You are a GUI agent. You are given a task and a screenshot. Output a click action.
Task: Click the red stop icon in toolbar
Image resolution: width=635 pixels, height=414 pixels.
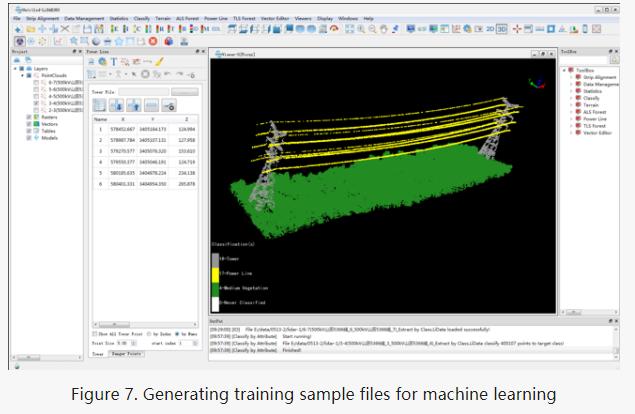click(x=153, y=41)
